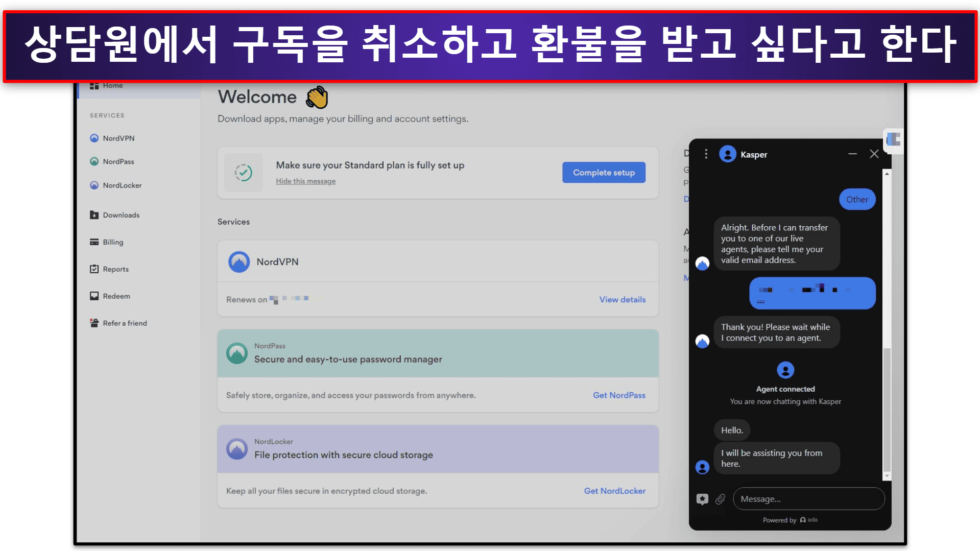Click Powered by ada link
The height and width of the screenshot is (551, 980).
point(790,520)
